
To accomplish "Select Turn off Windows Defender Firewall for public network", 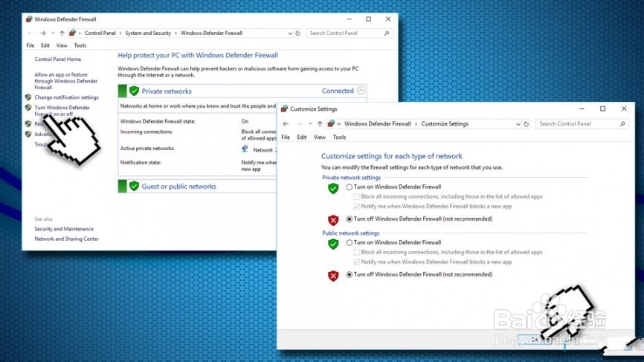I will [349, 274].
